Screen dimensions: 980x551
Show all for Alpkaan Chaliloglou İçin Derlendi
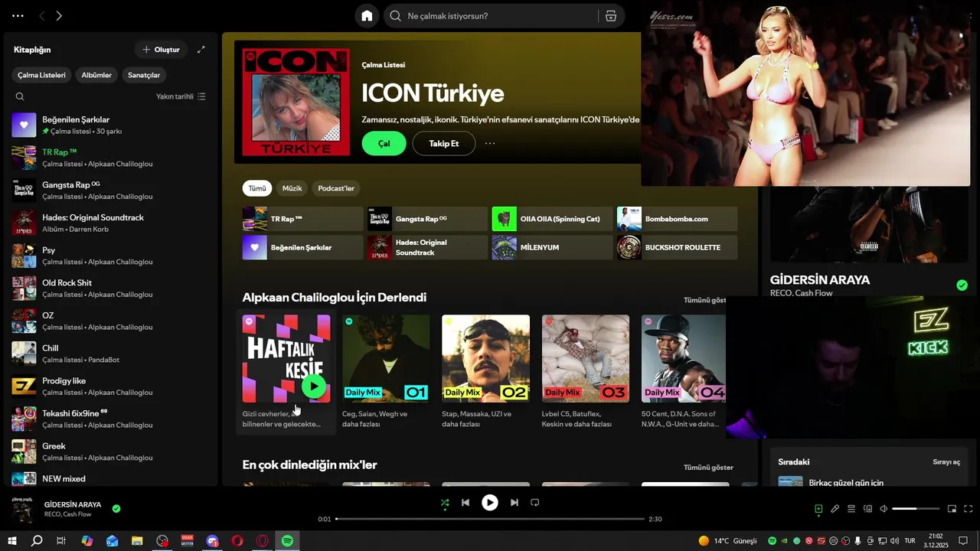click(x=704, y=300)
